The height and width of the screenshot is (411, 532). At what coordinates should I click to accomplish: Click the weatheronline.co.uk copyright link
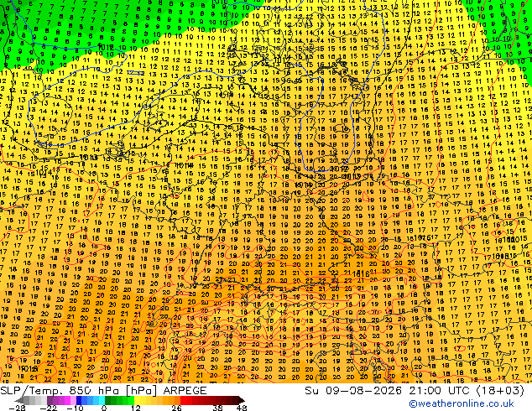tap(461, 403)
